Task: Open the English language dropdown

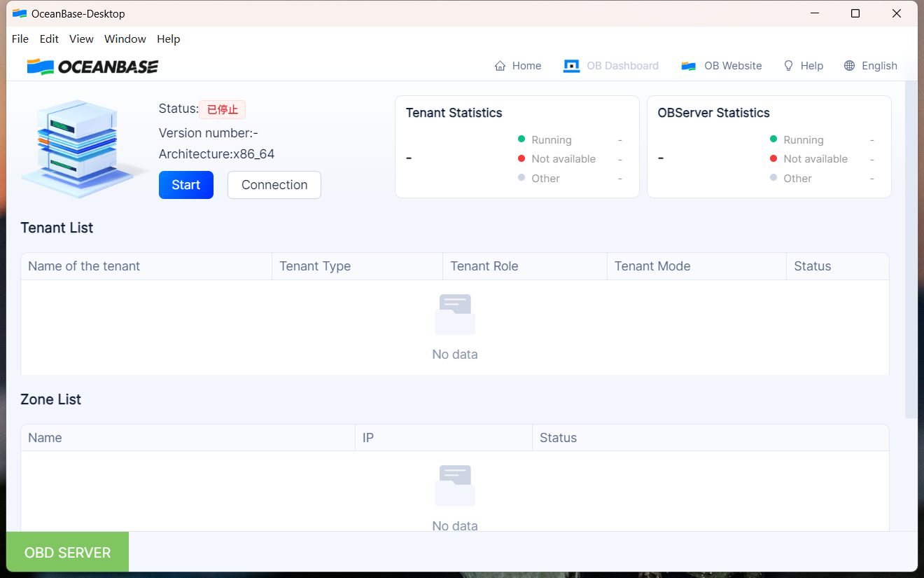Action: pos(879,66)
